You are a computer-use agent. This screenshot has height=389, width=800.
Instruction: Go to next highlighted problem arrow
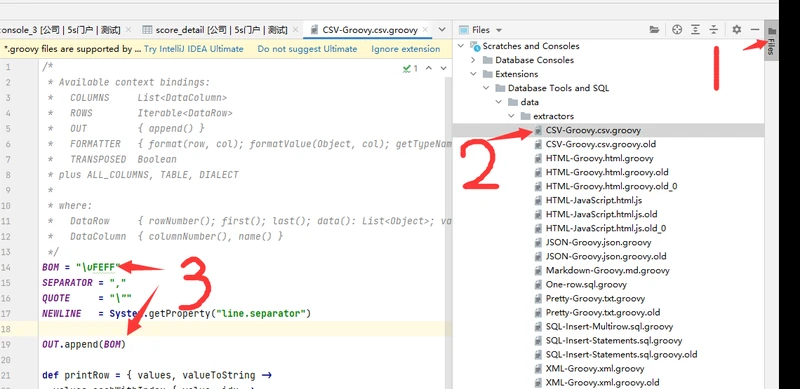click(443, 68)
